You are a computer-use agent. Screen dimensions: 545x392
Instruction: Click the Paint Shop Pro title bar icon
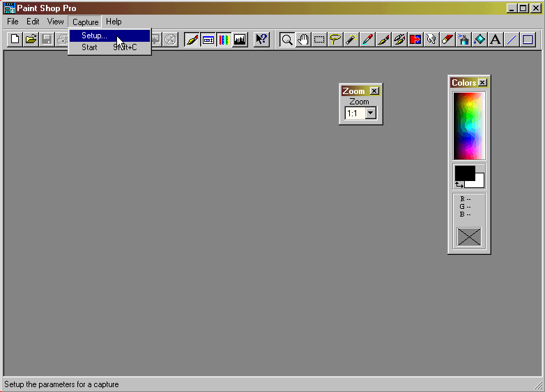point(9,8)
